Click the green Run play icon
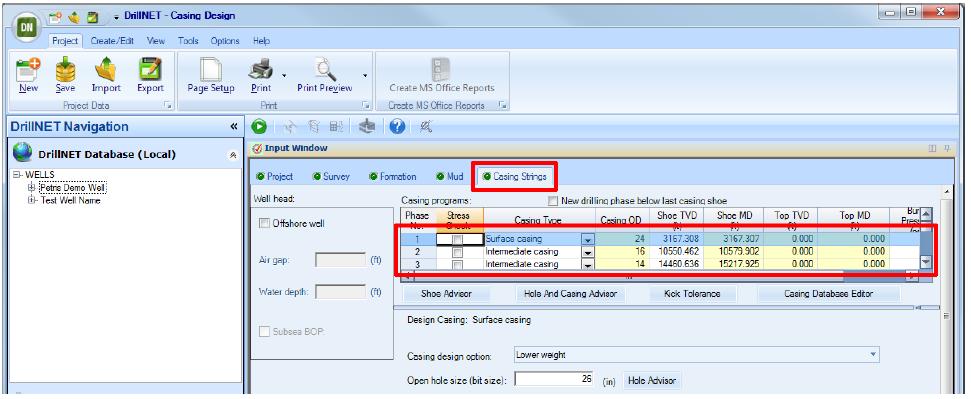 click(x=259, y=126)
